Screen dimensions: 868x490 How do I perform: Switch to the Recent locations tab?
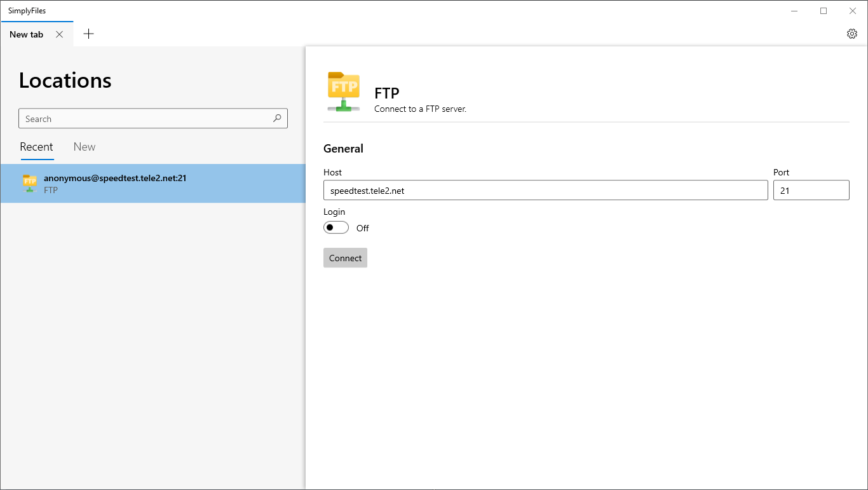click(37, 147)
